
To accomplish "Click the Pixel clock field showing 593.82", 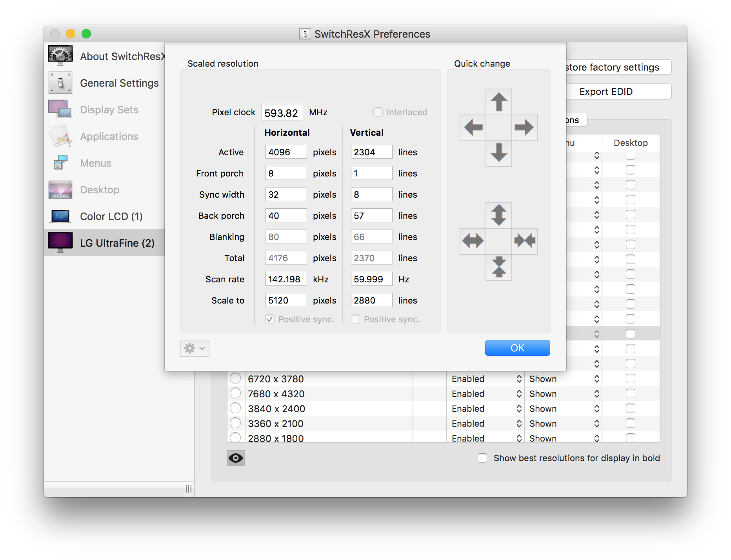I will pyautogui.click(x=282, y=113).
